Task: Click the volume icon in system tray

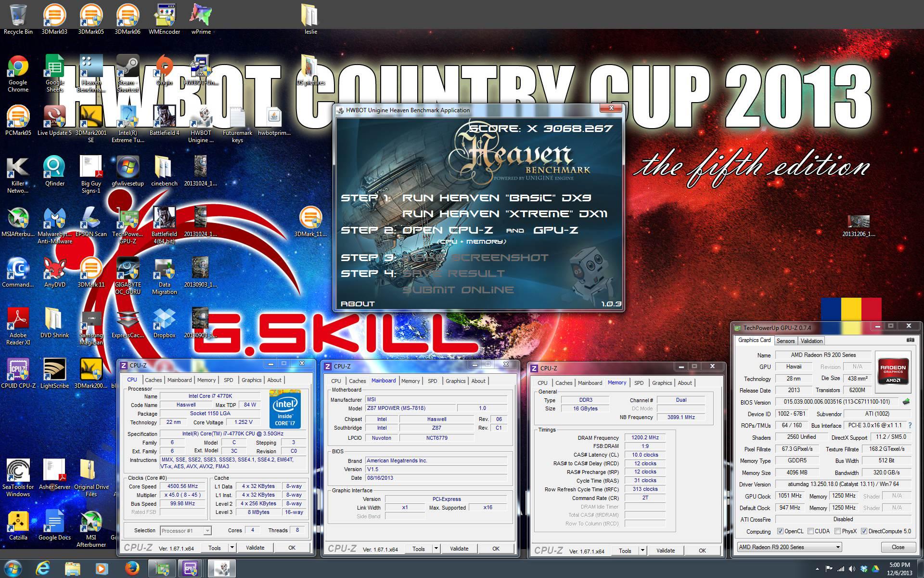Action: click(x=852, y=569)
